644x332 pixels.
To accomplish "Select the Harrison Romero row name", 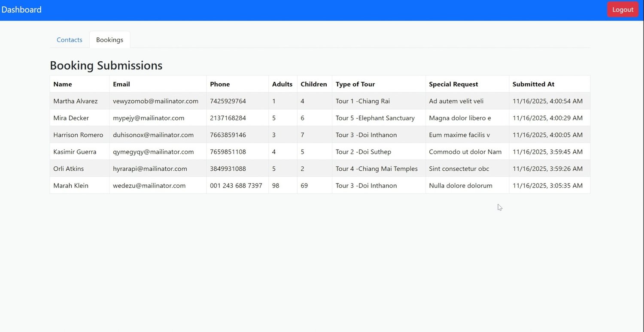I will click(x=78, y=135).
